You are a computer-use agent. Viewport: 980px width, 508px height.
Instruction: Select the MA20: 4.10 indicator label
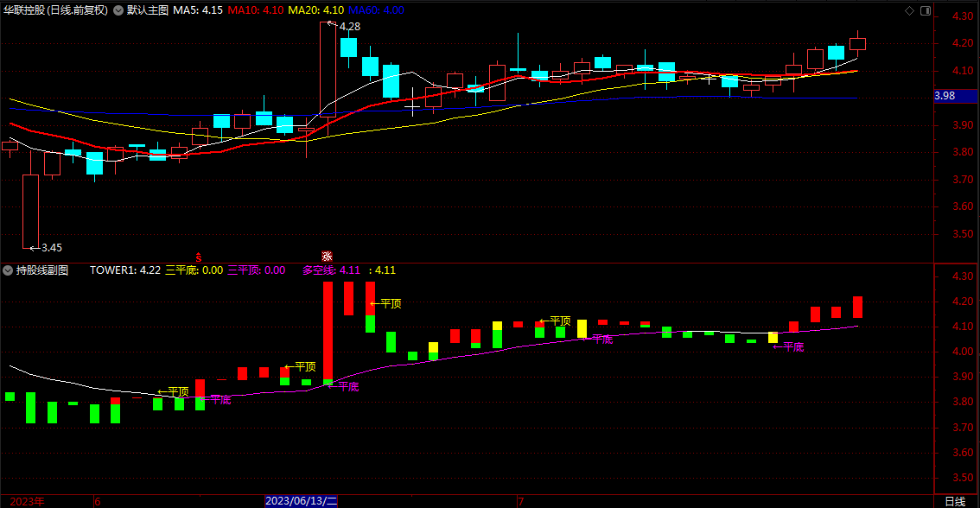[315, 10]
